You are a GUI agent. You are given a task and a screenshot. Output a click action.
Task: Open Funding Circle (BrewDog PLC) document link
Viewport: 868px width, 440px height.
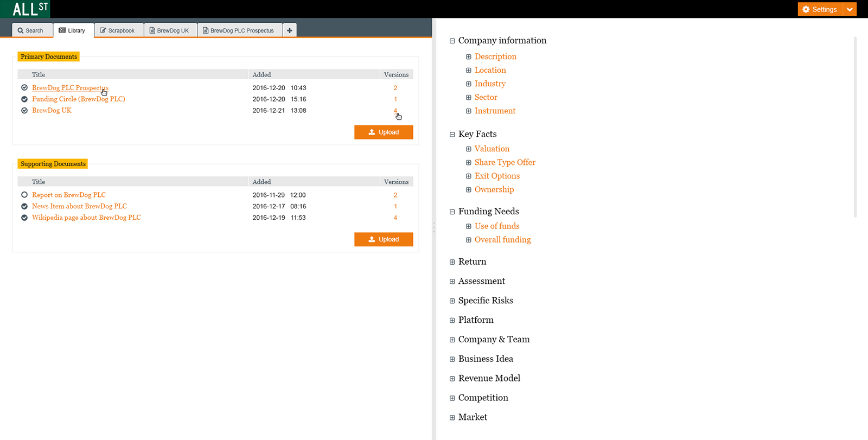pyautogui.click(x=79, y=99)
